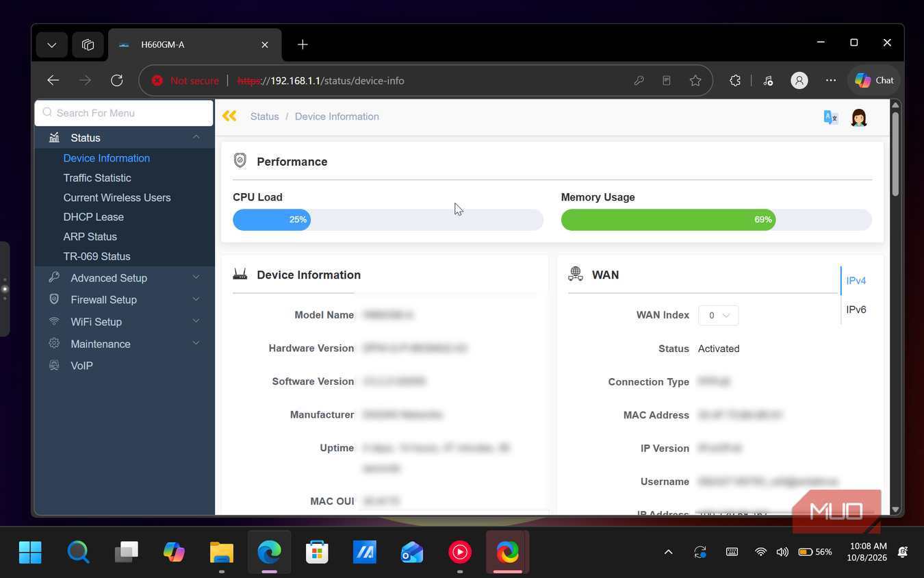Image resolution: width=924 pixels, height=578 pixels.
Task: Open DHCP Lease page
Action: tap(94, 217)
